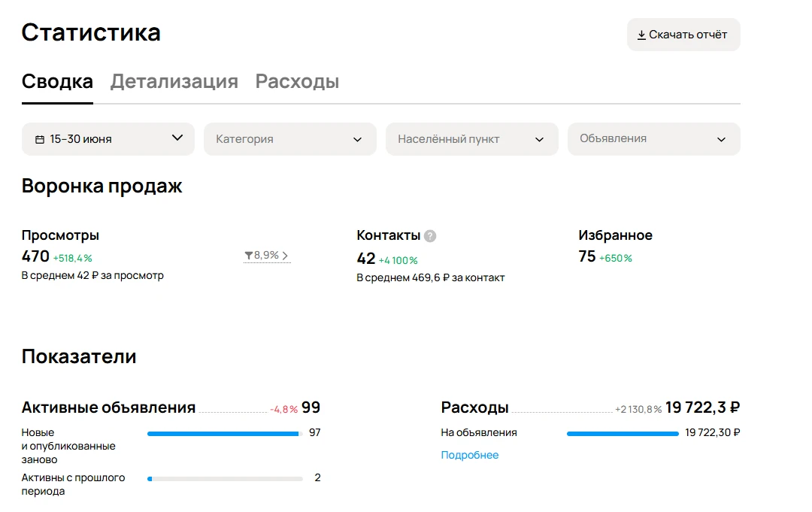The height and width of the screenshot is (512, 812).
Task: Click the total 19 722,3 ₽ amount
Action: tap(703, 407)
